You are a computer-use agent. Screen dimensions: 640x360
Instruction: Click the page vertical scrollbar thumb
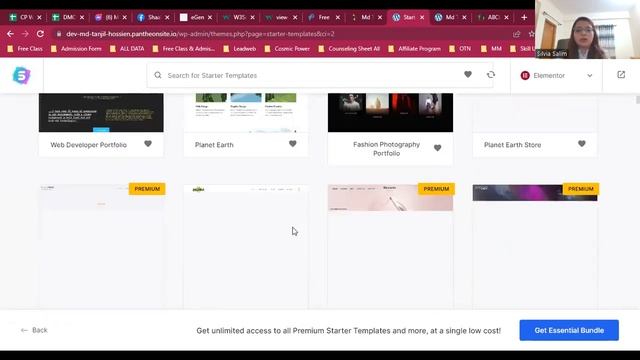coord(638,100)
